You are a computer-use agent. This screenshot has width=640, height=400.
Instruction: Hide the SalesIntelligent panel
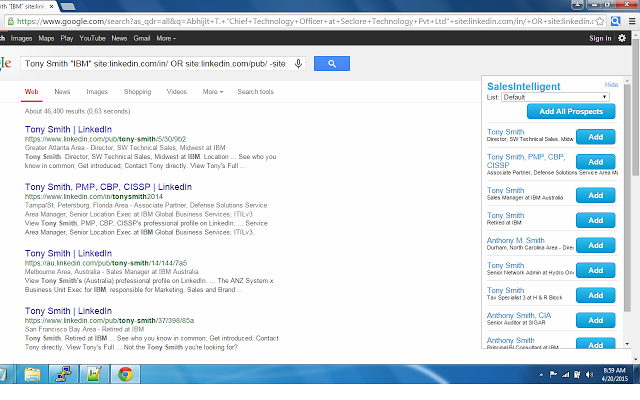pos(611,84)
